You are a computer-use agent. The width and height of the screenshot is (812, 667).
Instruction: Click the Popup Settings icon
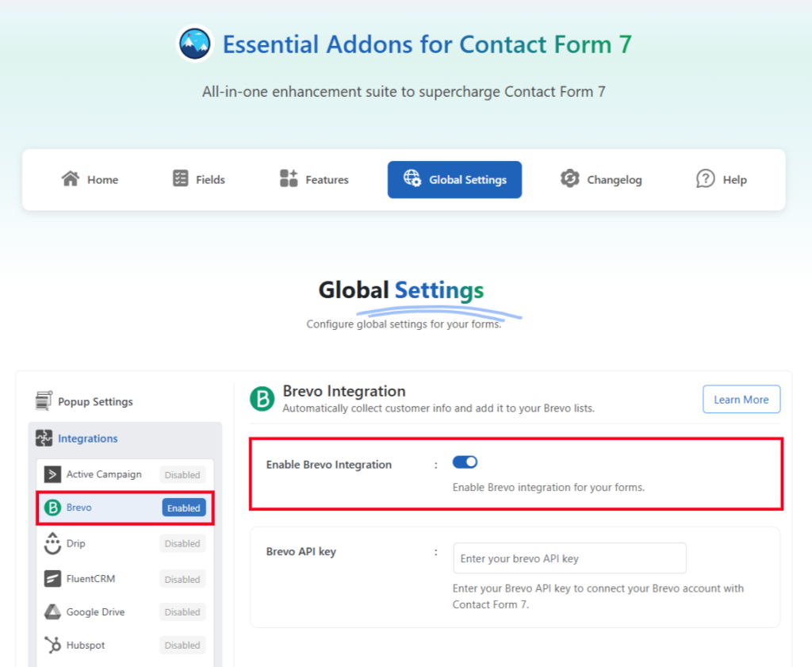point(44,401)
